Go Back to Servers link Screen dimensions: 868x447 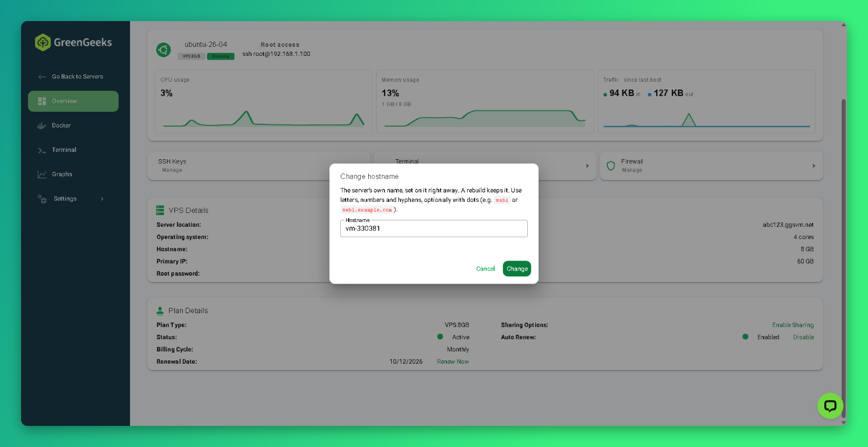[77, 77]
